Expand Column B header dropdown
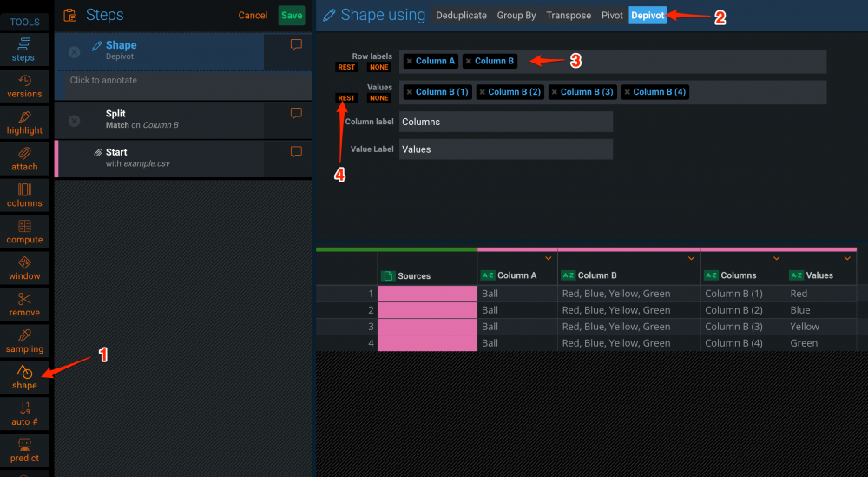This screenshot has height=477, width=868. click(x=691, y=258)
